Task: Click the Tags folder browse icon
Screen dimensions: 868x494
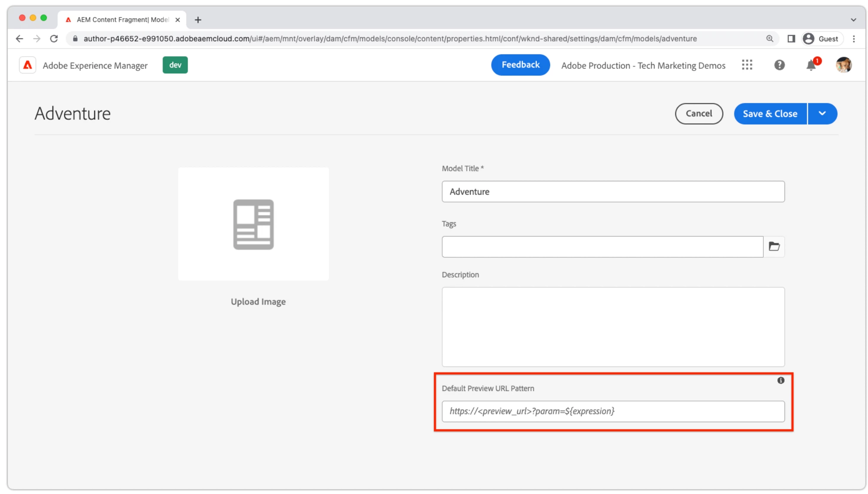Action: coord(774,247)
